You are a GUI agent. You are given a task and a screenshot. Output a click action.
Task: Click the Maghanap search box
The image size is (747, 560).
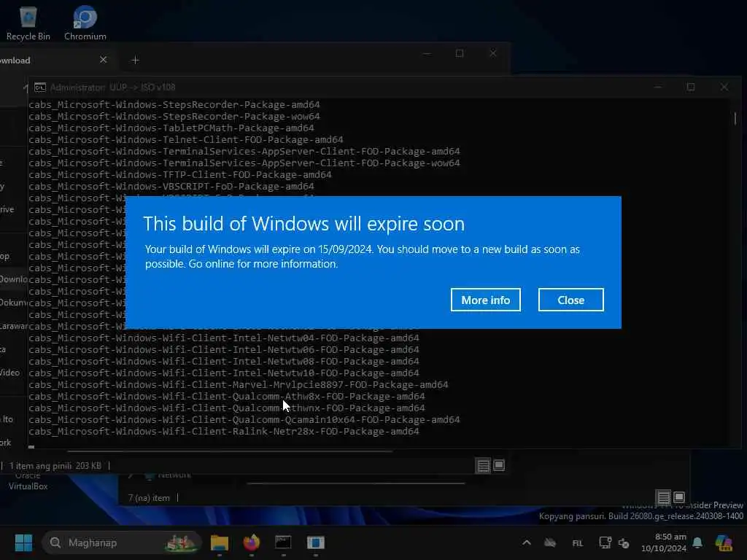[x=122, y=542]
